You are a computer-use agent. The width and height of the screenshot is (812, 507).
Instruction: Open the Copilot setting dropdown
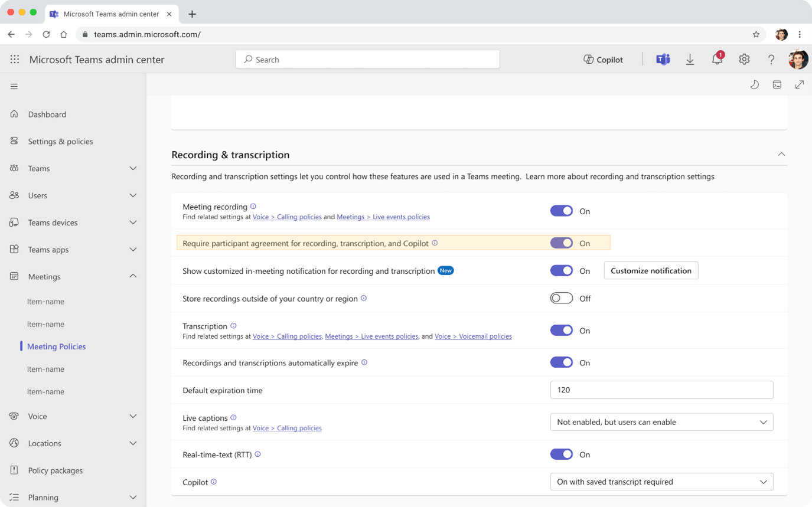[x=661, y=482]
